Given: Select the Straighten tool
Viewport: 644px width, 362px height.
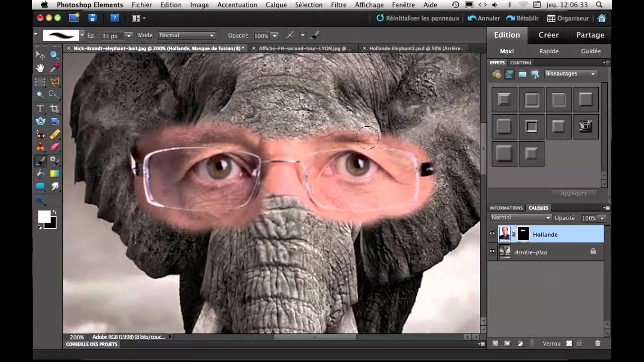Looking at the screenshot, I should tap(54, 121).
